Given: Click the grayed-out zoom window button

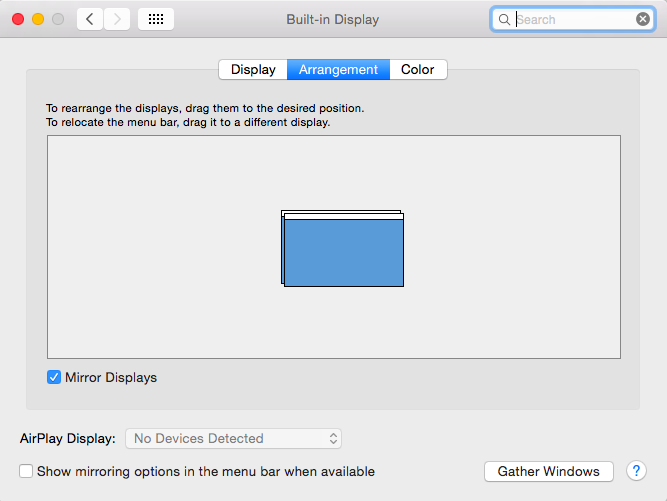Looking at the screenshot, I should (x=58, y=19).
